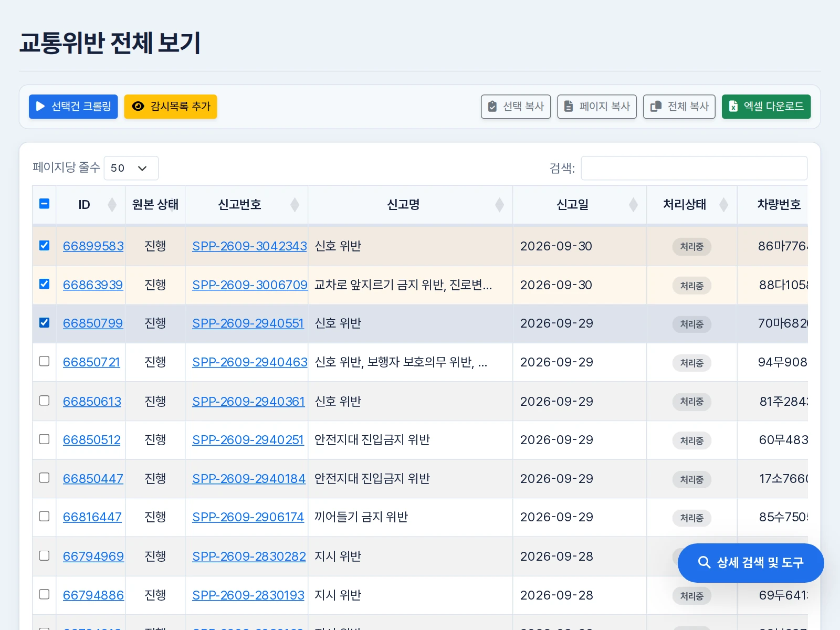This screenshot has height=630, width=840.
Task: Uncheck row 66863939 checkbox
Action: 45,284
